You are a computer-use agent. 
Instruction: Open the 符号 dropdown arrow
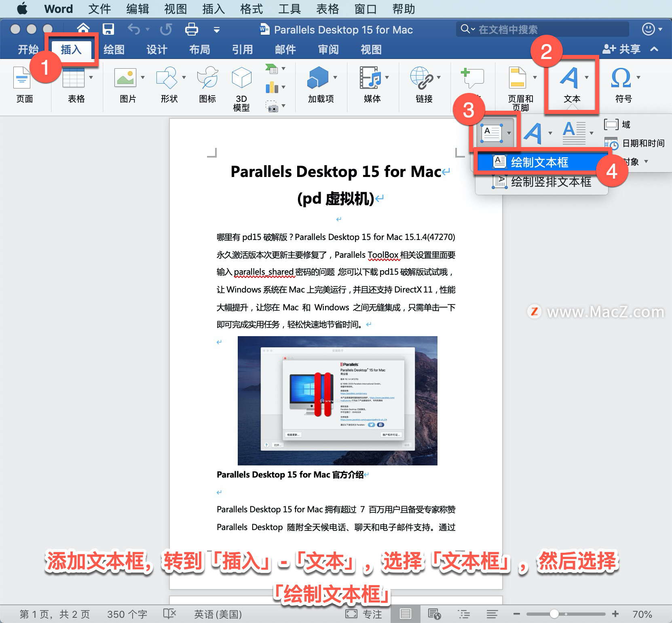pos(638,77)
